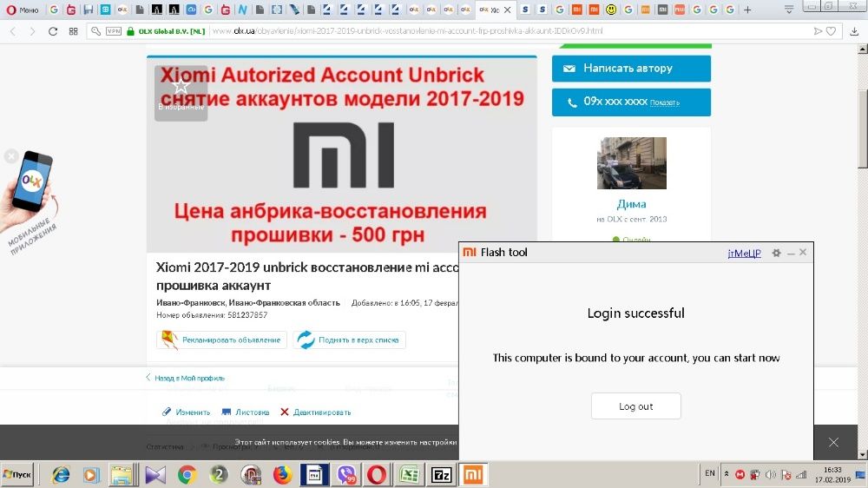Viewport: 868px width, 488px height.
Task: Open Visual Studio taskbar icon
Action: click(x=155, y=475)
